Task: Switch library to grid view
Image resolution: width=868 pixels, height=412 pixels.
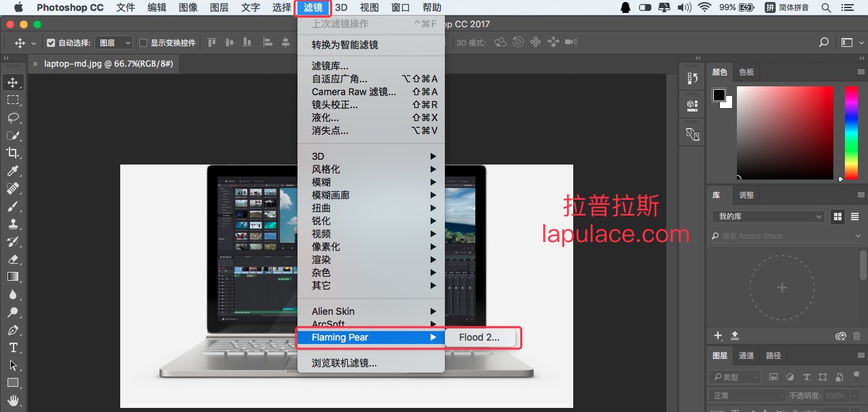Action: [x=837, y=216]
